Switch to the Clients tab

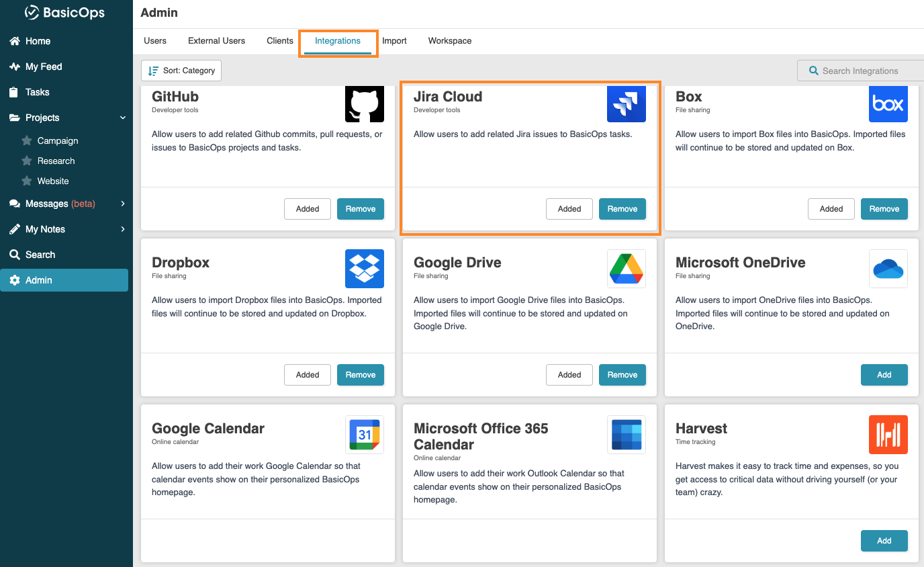(280, 41)
